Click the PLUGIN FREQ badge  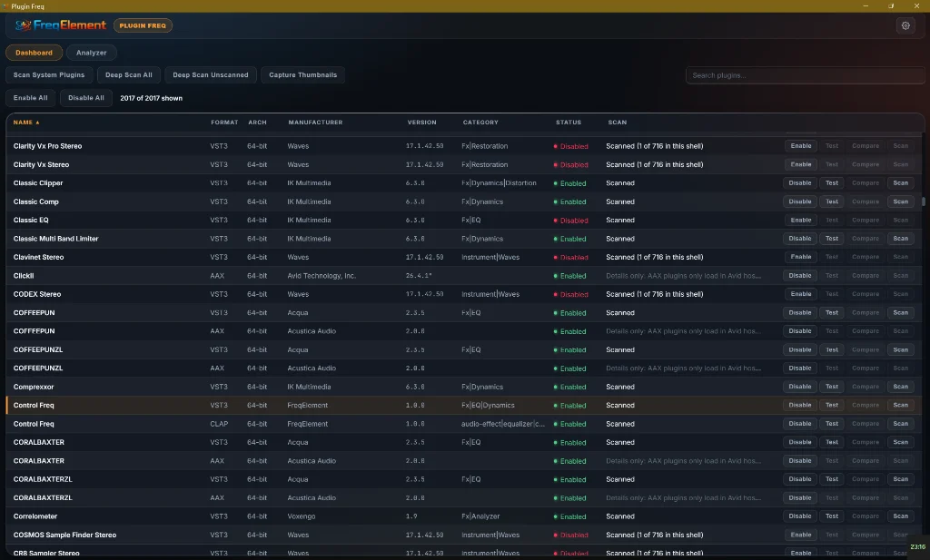click(x=143, y=25)
